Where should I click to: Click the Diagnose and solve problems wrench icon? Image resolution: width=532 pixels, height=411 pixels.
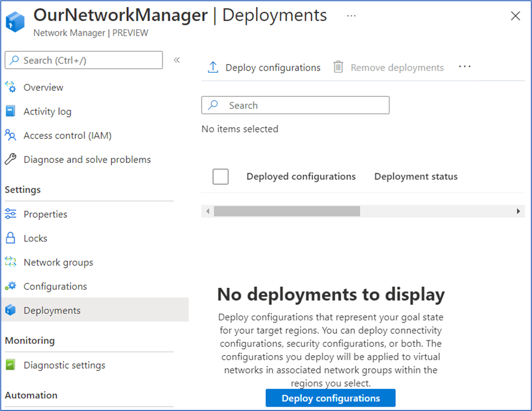(x=10, y=160)
